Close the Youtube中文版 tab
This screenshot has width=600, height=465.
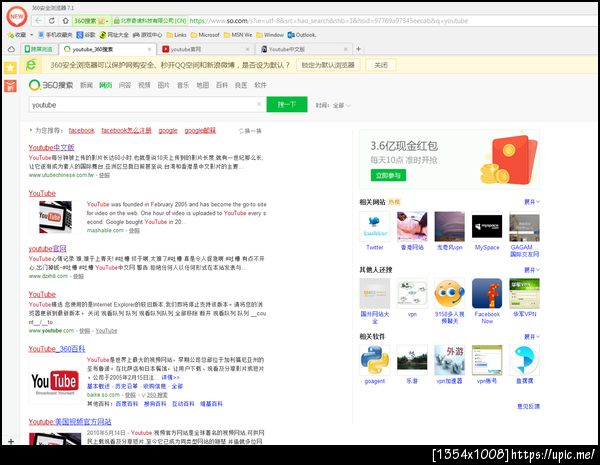point(346,49)
